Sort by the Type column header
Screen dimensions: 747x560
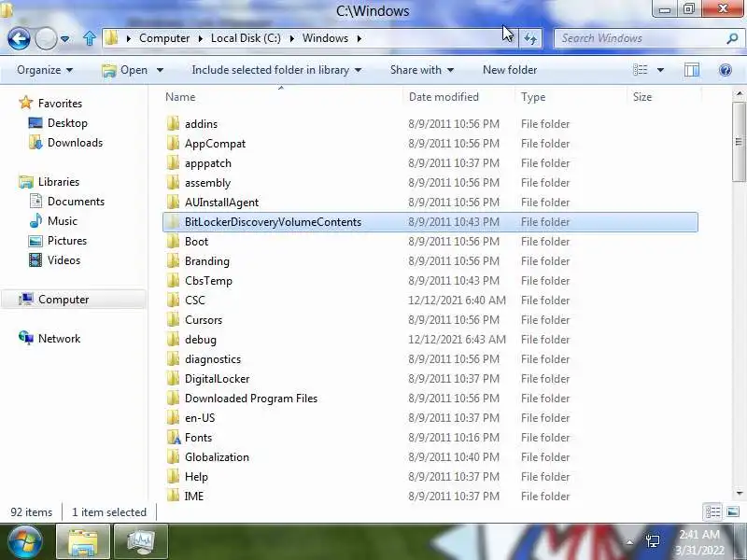pyautogui.click(x=533, y=97)
